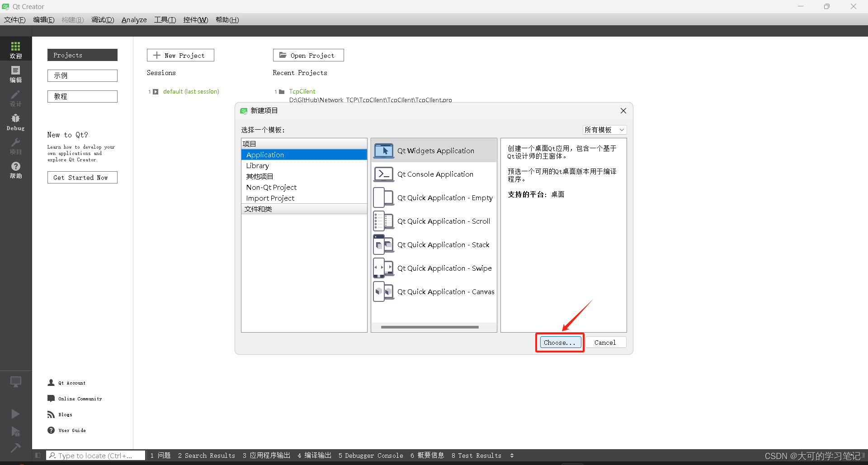
Task: Switch to Welcome mode in sidebar
Action: pyautogui.click(x=16, y=49)
